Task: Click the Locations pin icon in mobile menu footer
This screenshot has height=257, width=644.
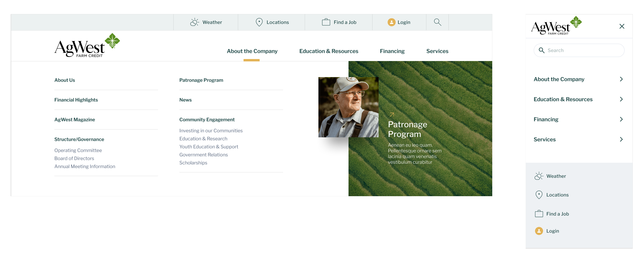Action: pos(539,195)
